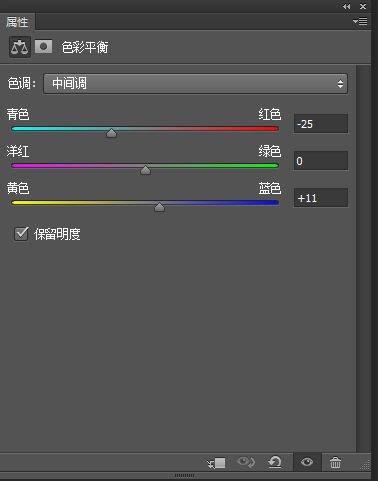
Task: Clip adjustment to layer below icon
Action: [x=216, y=463]
